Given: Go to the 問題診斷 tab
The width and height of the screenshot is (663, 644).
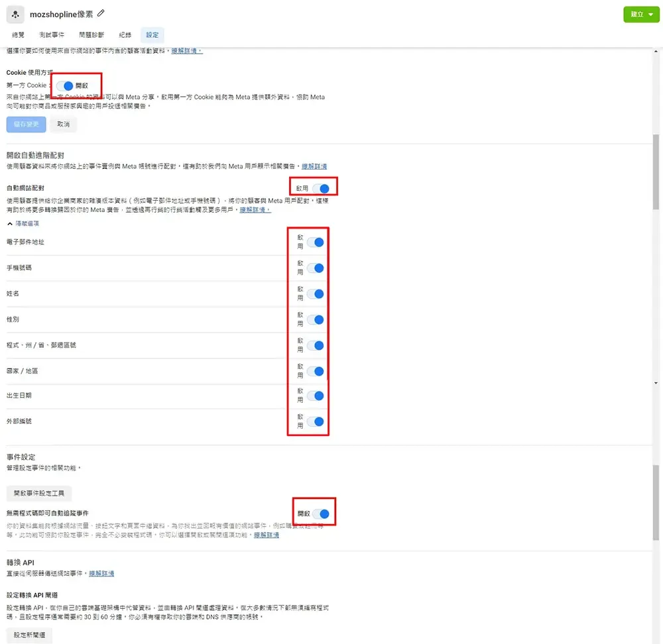Looking at the screenshot, I should 91,34.
